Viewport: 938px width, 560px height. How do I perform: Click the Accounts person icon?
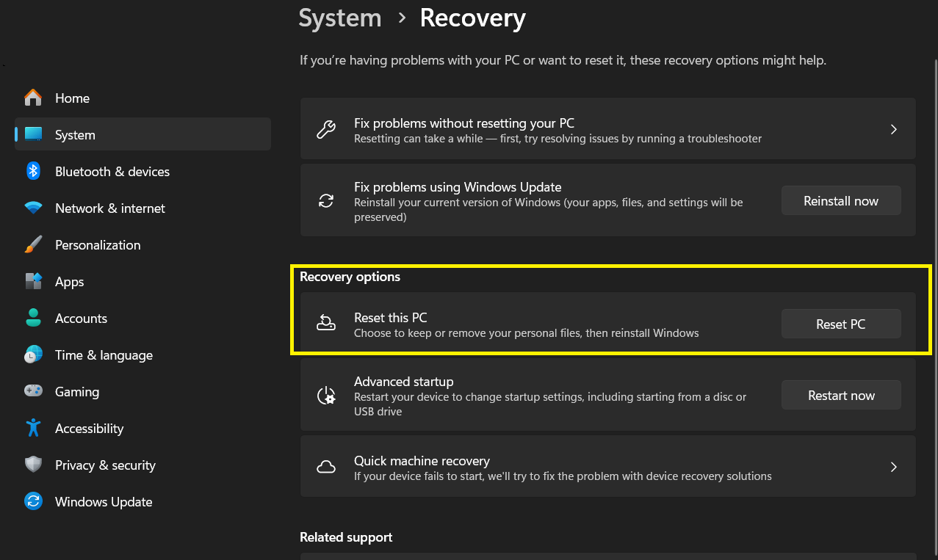point(33,318)
